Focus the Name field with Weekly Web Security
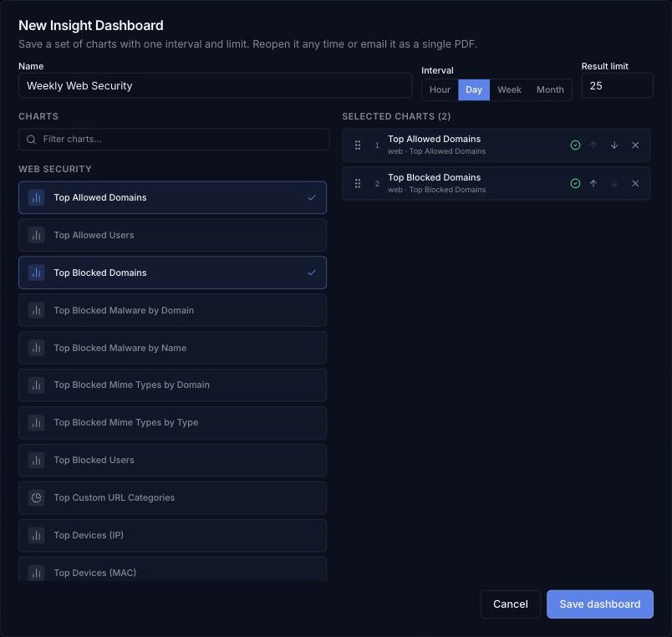Viewport: 672px width, 637px height. pos(215,86)
